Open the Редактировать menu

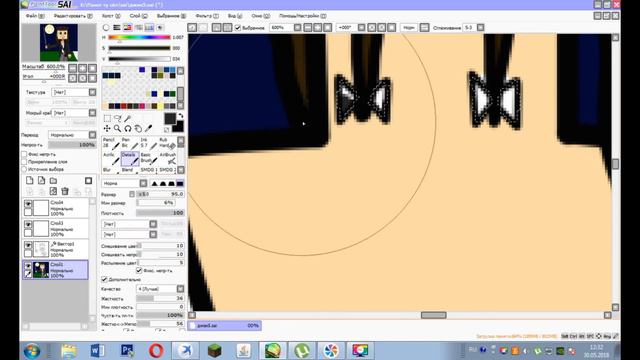click(x=73, y=16)
